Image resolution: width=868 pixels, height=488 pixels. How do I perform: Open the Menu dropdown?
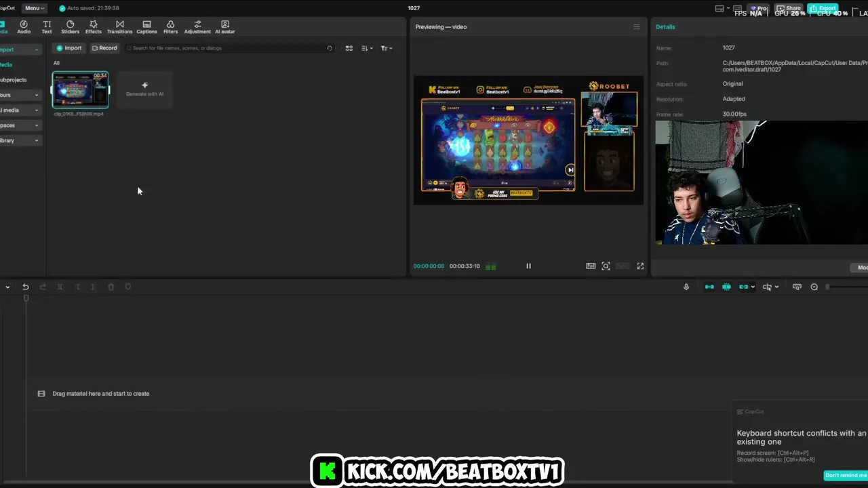pos(34,8)
